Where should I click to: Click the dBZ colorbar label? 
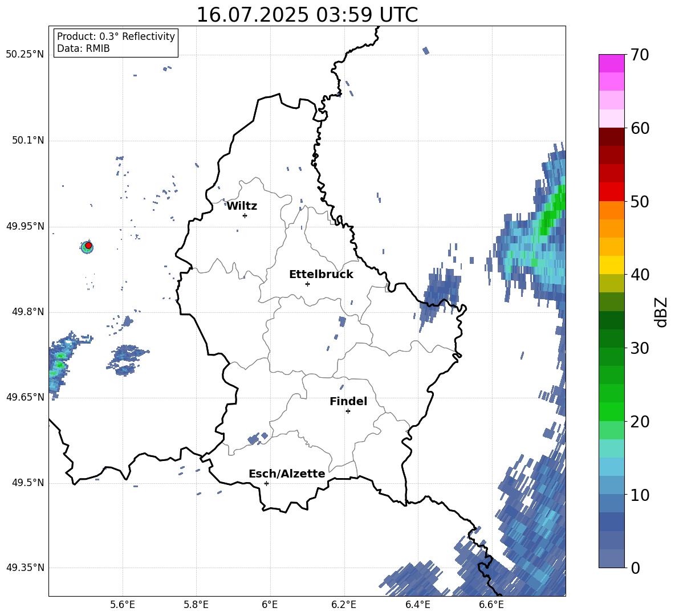(x=660, y=312)
